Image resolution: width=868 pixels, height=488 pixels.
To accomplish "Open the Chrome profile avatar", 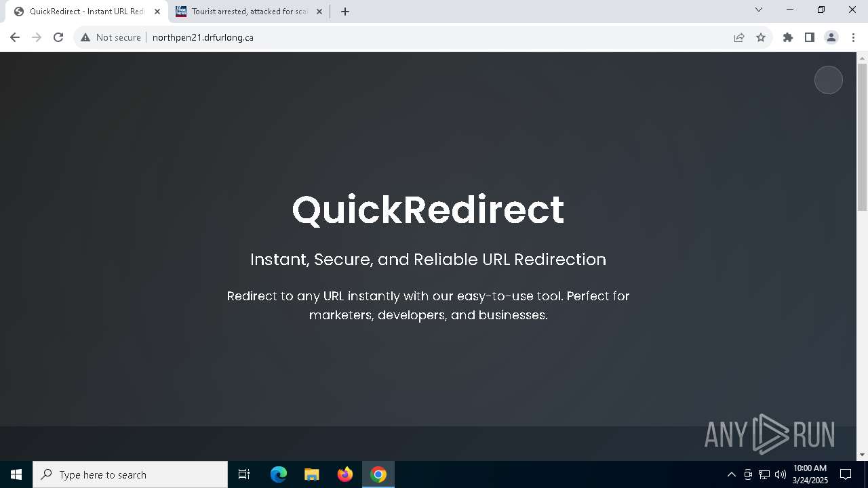I will pyautogui.click(x=831, y=37).
